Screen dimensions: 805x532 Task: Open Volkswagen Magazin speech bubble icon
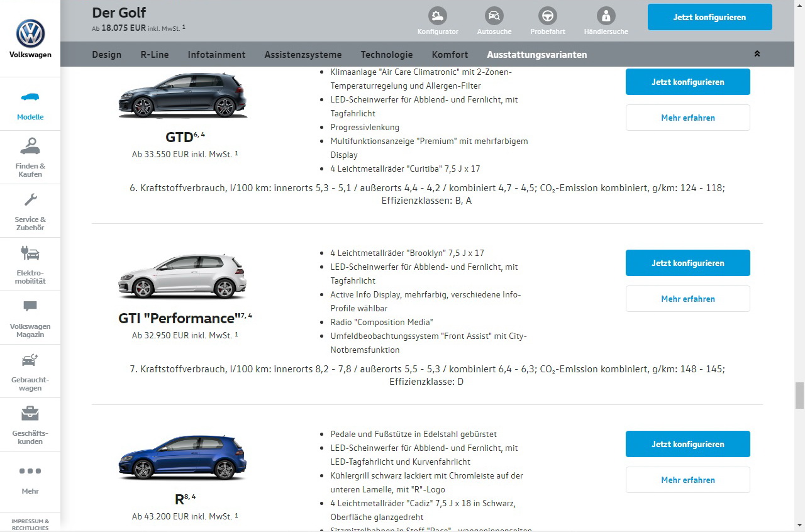[30, 306]
